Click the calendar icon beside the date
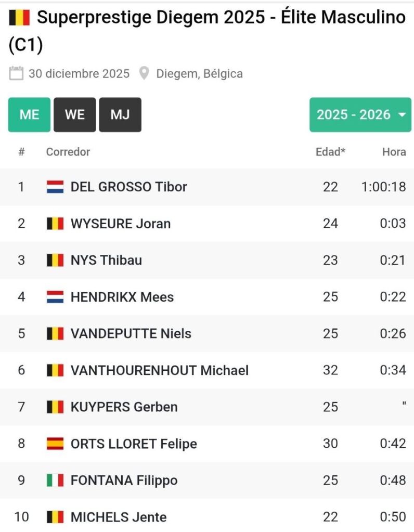Viewport: 414px width, 532px height. tap(16, 73)
